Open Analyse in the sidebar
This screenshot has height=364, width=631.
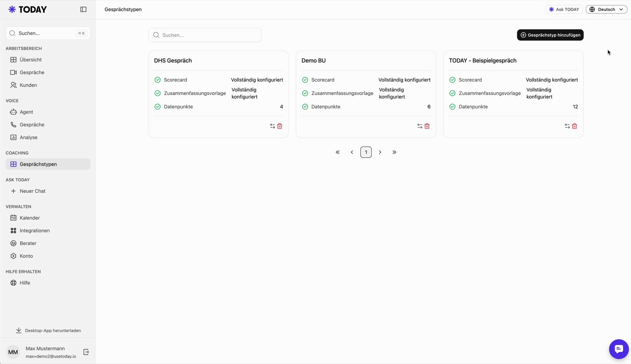click(48, 137)
